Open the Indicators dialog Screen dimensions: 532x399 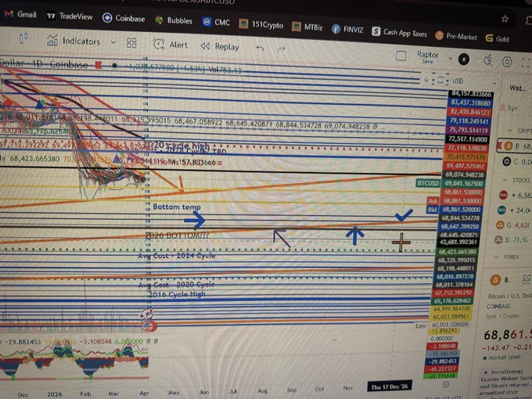74,41
